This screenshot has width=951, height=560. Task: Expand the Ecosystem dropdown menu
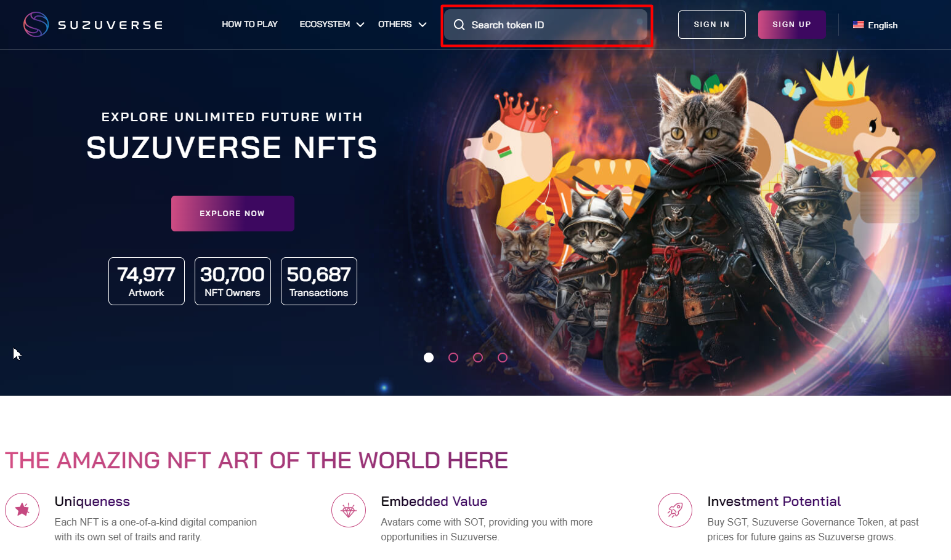tap(332, 25)
